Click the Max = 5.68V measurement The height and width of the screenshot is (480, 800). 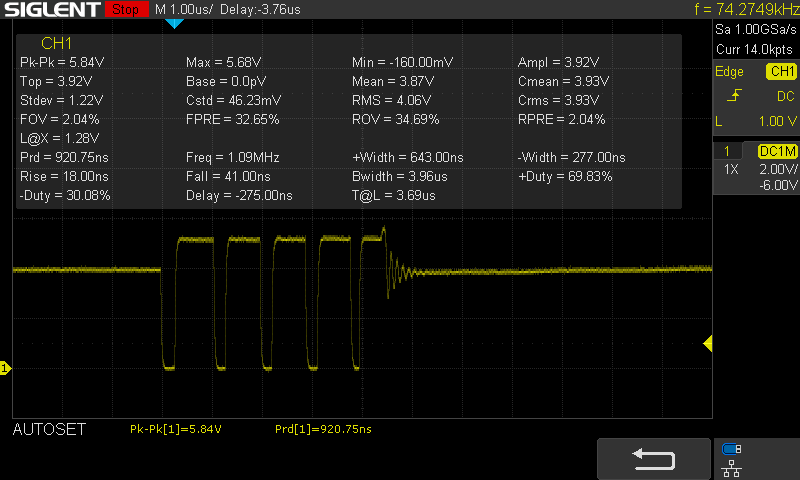point(223,62)
